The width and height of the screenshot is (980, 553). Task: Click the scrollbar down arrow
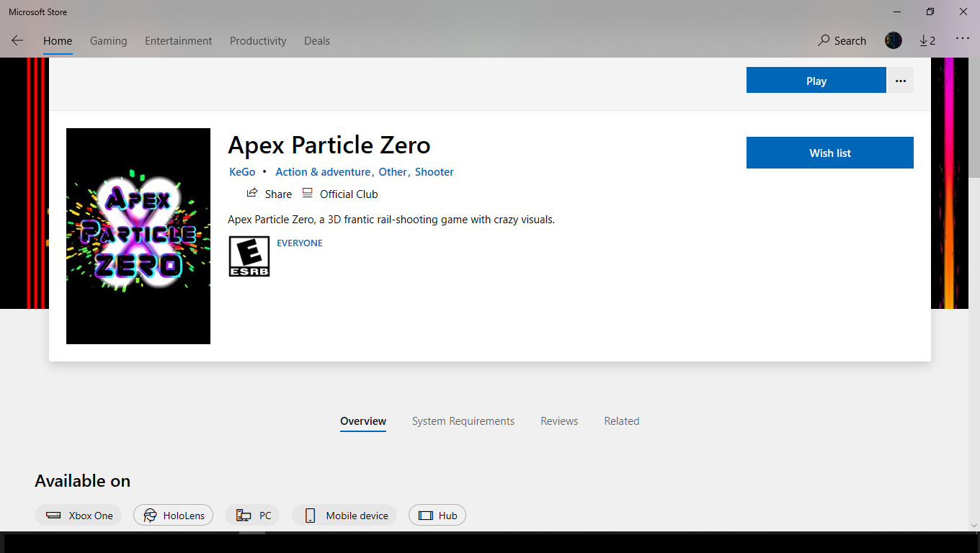click(974, 526)
